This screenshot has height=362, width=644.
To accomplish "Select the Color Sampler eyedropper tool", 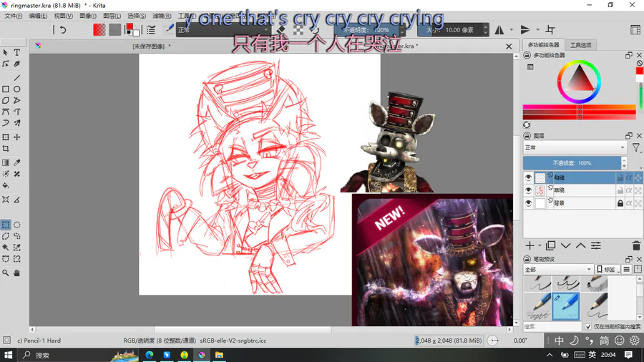I will click(x=17, y=162).
